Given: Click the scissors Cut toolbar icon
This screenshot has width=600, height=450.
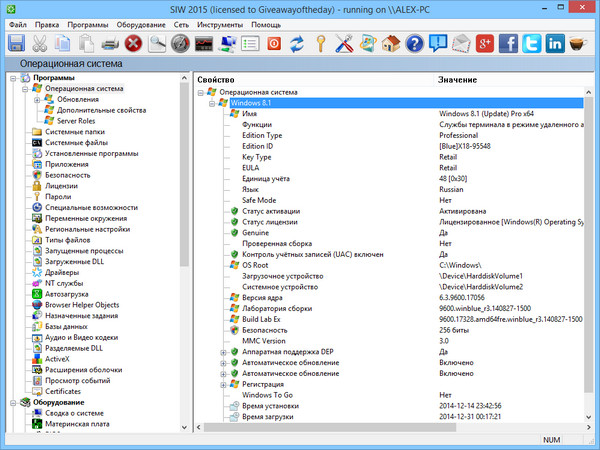Looking at the screenshot, I should tap(40, 43).
